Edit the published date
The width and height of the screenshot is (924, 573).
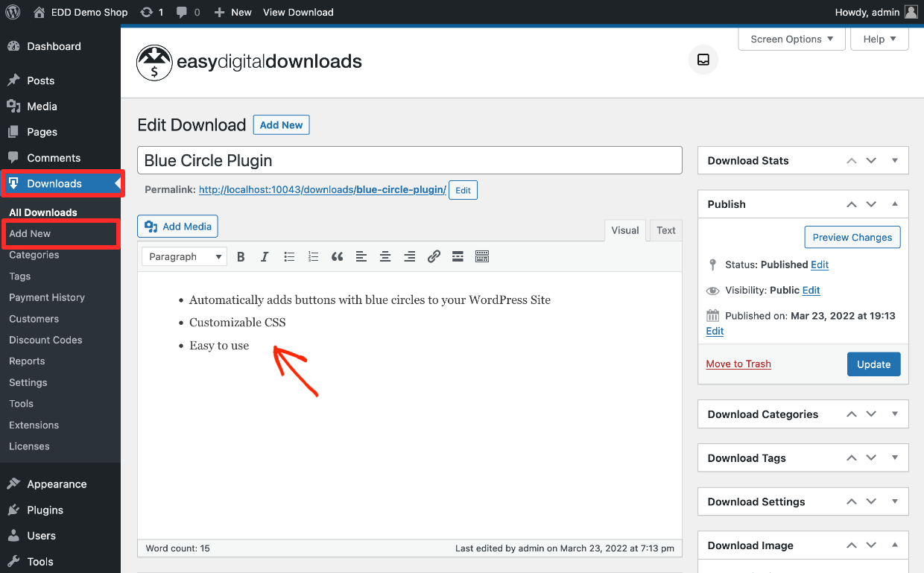[715, 331]
